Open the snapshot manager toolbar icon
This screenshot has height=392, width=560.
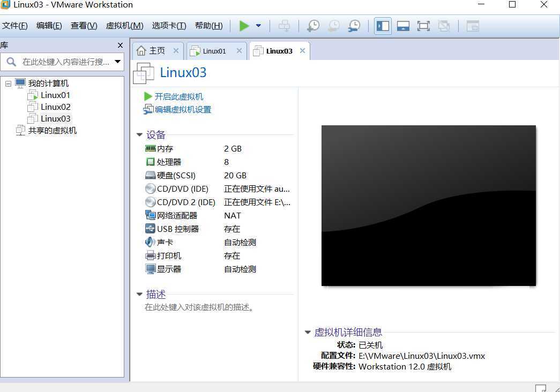click(354, 26)
